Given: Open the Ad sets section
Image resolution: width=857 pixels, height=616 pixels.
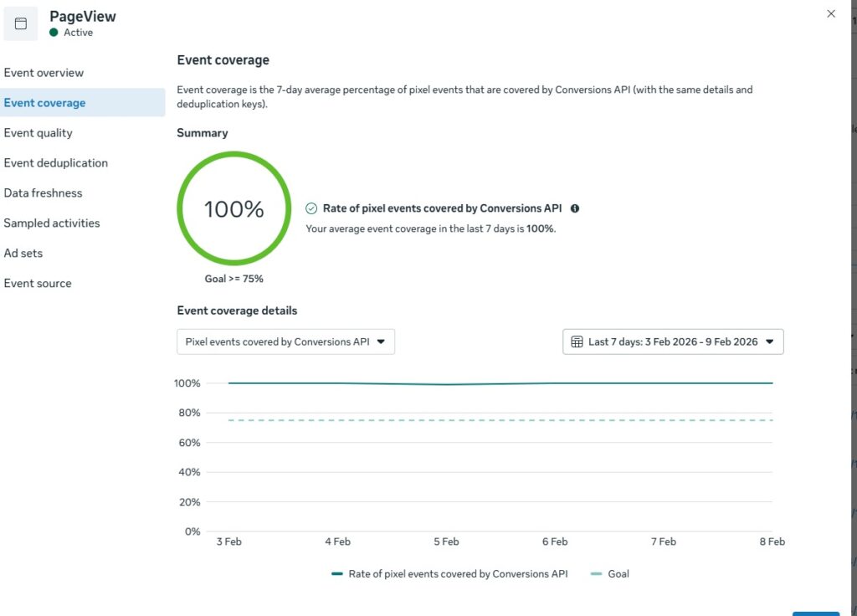Looking at the screenshot, I should coord(23,253).
